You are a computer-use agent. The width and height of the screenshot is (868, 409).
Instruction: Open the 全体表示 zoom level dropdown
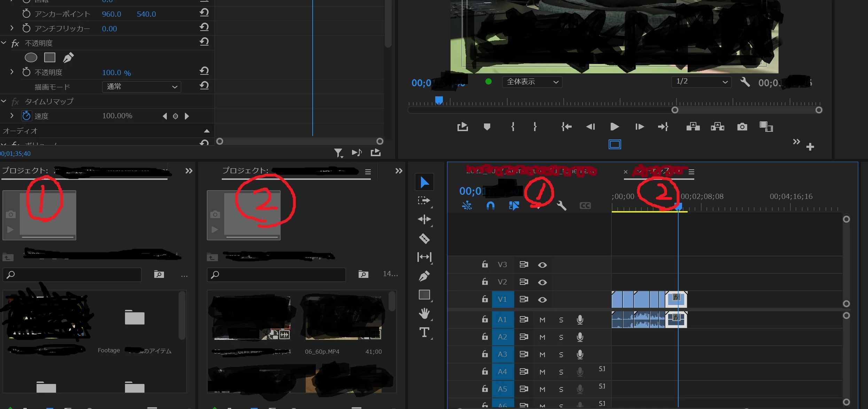[532, 82]
